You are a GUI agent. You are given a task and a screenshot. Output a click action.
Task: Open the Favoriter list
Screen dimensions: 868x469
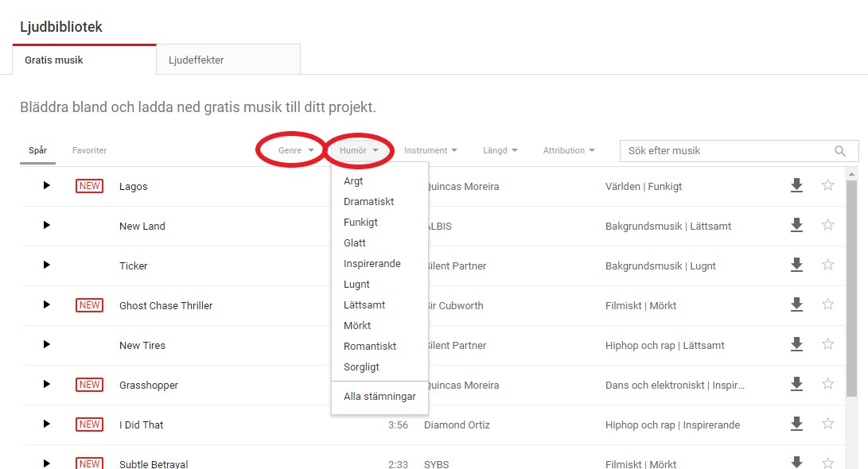point(89,150)
